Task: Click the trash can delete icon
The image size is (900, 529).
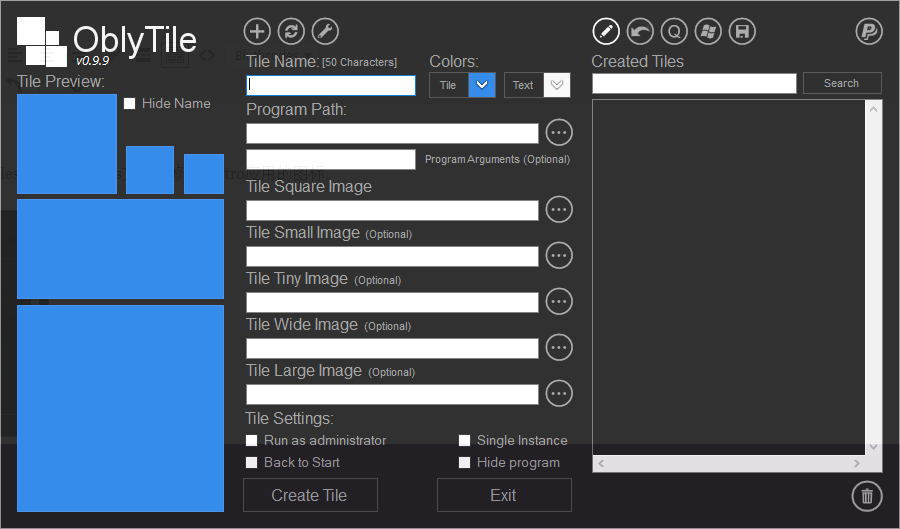Action: pyautogui.click(x=866, y=495)
